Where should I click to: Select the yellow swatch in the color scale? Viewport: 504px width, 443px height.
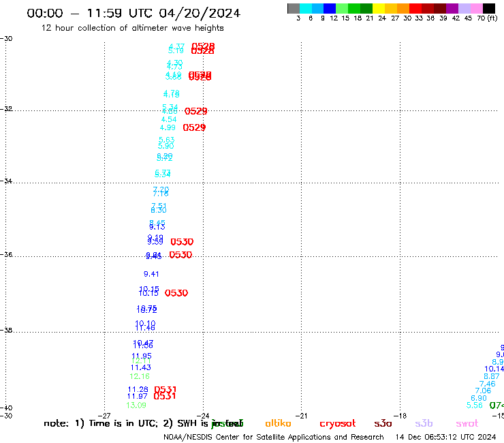[x=379, y=8]
